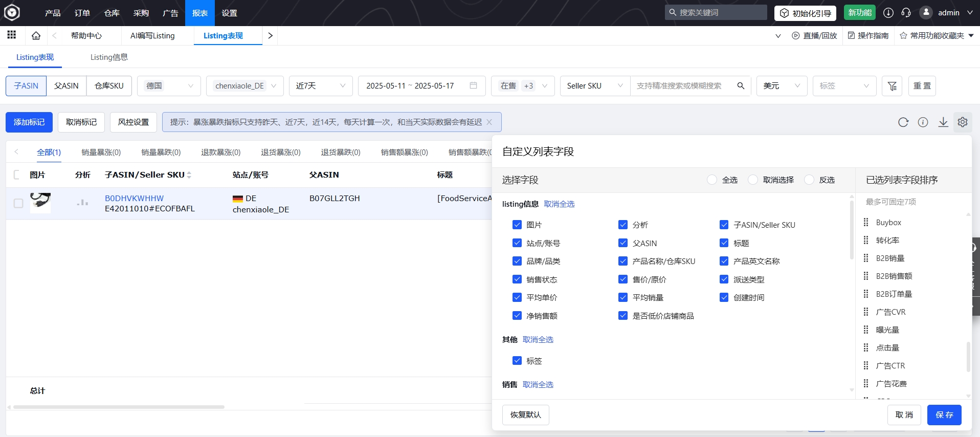
Task: Open the 德国 country dropdown
Action: [169, 86]
